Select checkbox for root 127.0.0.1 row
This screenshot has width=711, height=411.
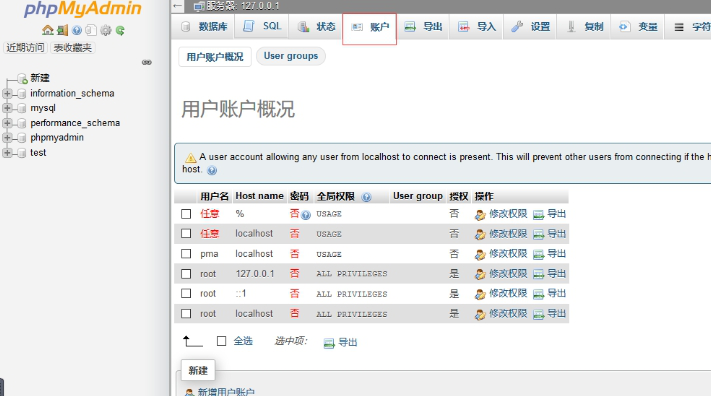(186, 274)
